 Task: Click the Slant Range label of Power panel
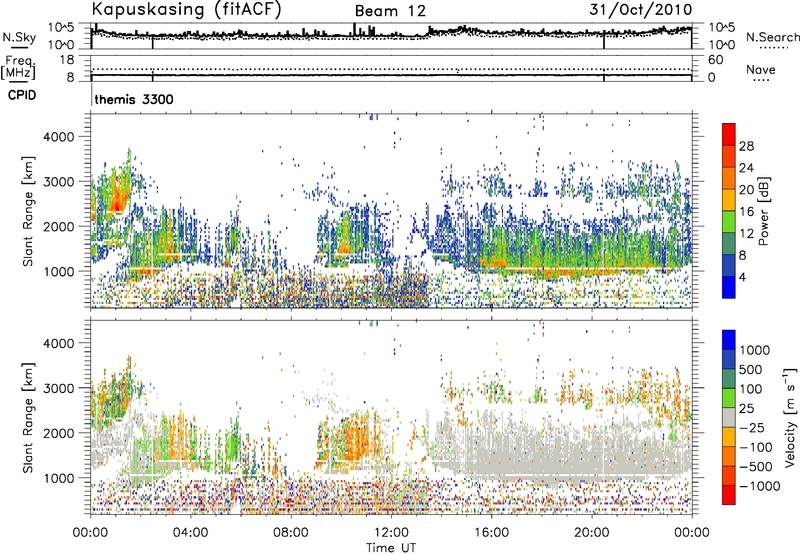(28, 211)
